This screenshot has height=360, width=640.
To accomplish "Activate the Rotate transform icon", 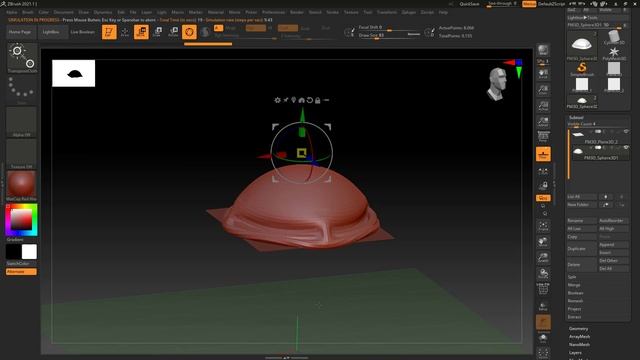I will tap(173, 32).
